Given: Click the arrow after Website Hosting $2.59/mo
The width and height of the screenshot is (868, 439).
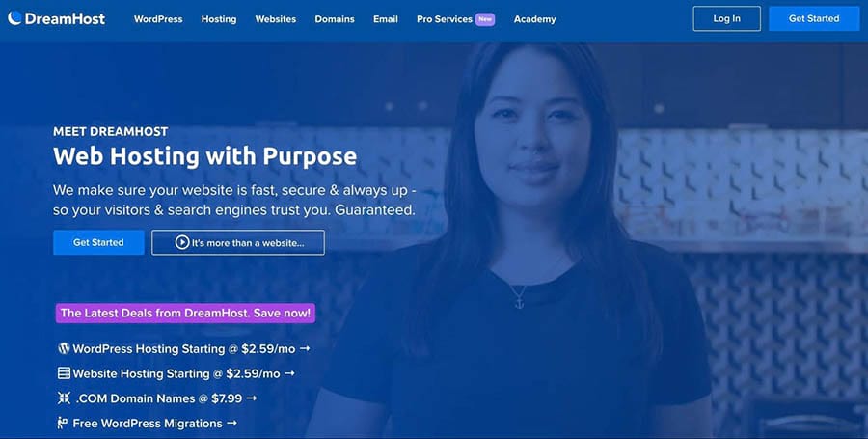Looking at the screenshot, I should pos(289,373).
